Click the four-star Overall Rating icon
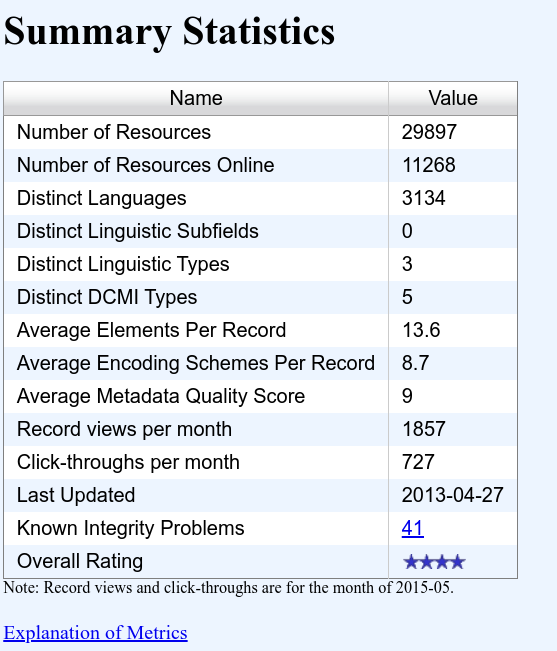557x651 pixels. click(434, 562)
